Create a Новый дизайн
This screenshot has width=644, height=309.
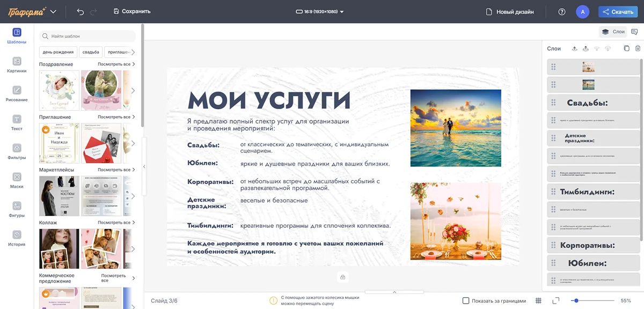(510, 12)
